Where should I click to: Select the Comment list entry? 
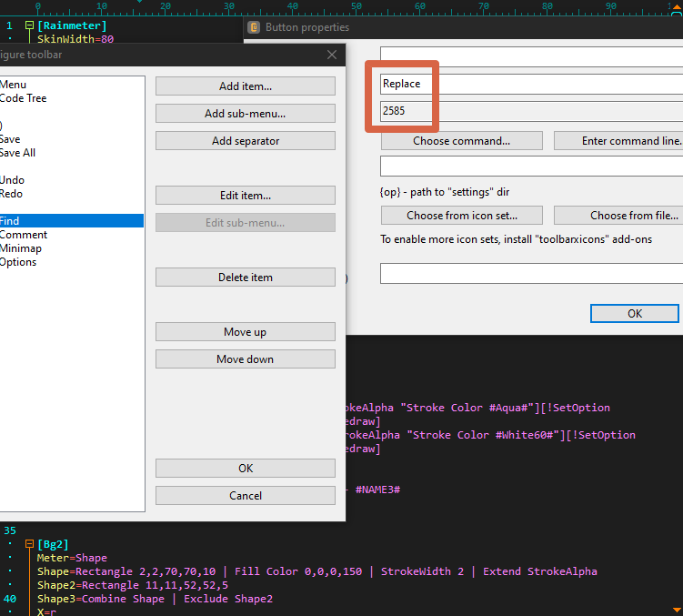(x=24, y=235)
